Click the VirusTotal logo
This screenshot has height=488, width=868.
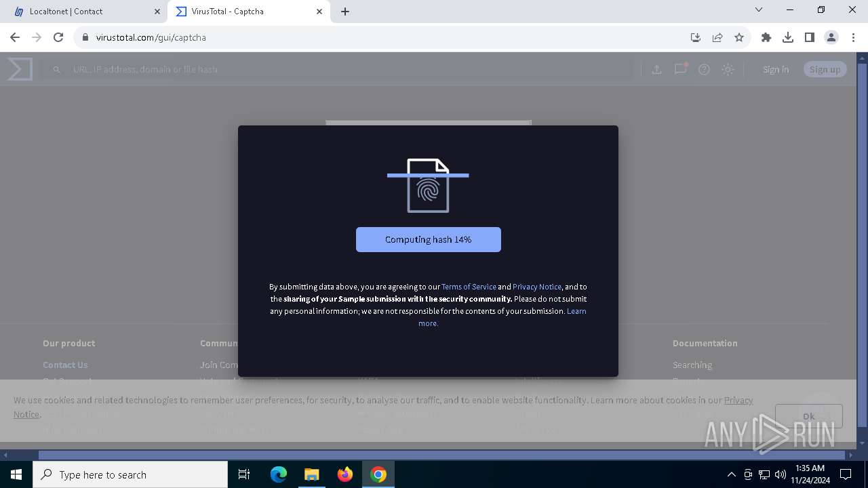(20, 69)
